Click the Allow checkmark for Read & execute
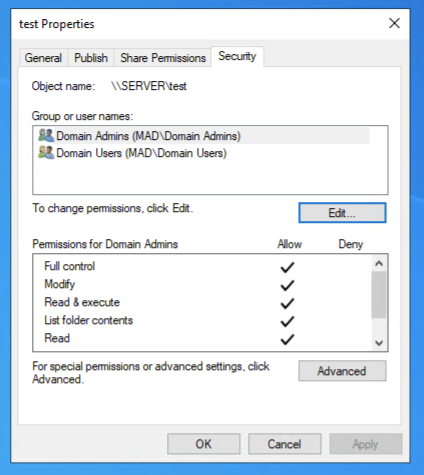Image resolution: width=424 pixels, height=475 pixels. pyautogui.click(x=287, y=303)
